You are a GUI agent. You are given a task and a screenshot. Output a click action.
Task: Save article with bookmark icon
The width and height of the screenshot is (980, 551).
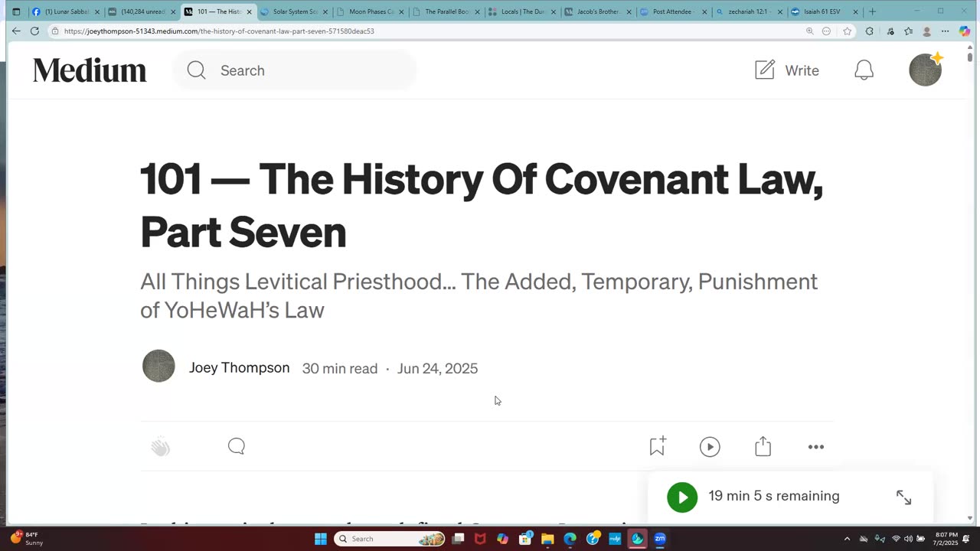click(657, 446)
